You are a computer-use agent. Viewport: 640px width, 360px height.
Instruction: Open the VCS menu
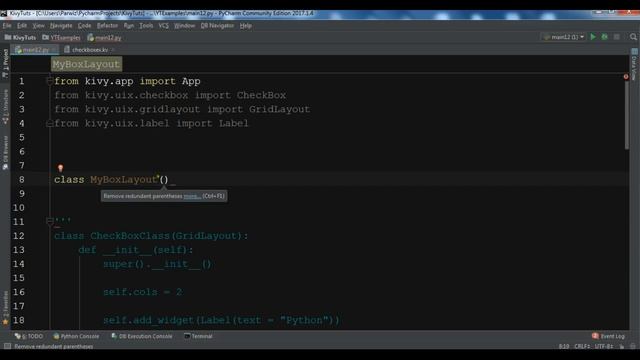point(163,26)
